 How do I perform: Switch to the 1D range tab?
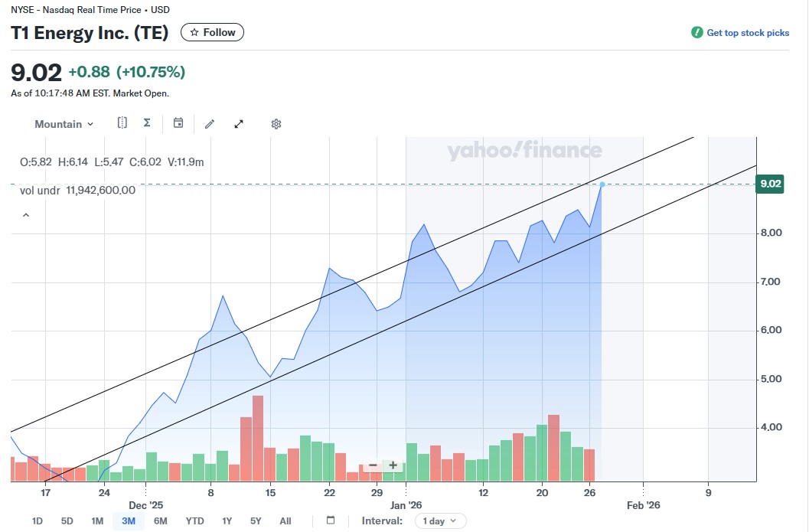pyautogui.click(x=38, y=521)
